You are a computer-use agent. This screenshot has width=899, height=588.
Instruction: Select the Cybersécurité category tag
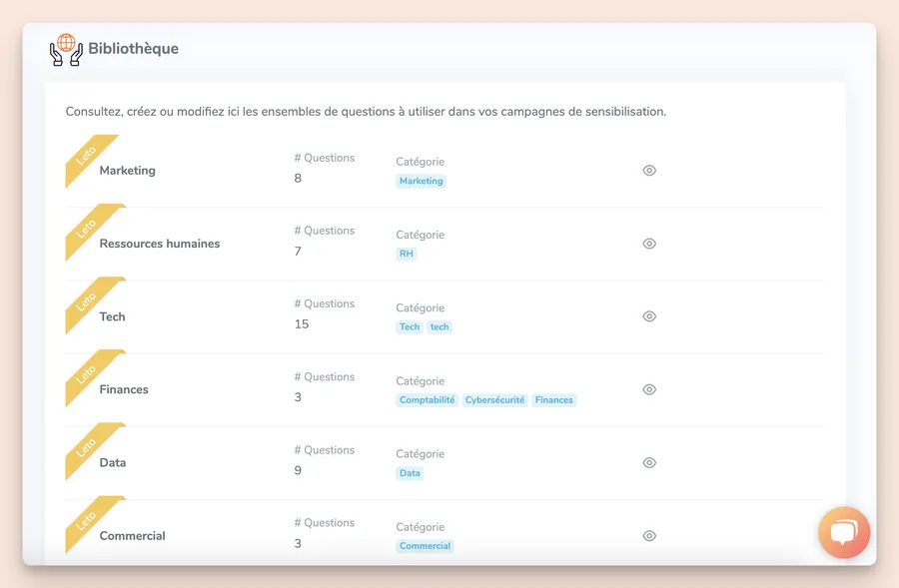click(x=494, y=400)
